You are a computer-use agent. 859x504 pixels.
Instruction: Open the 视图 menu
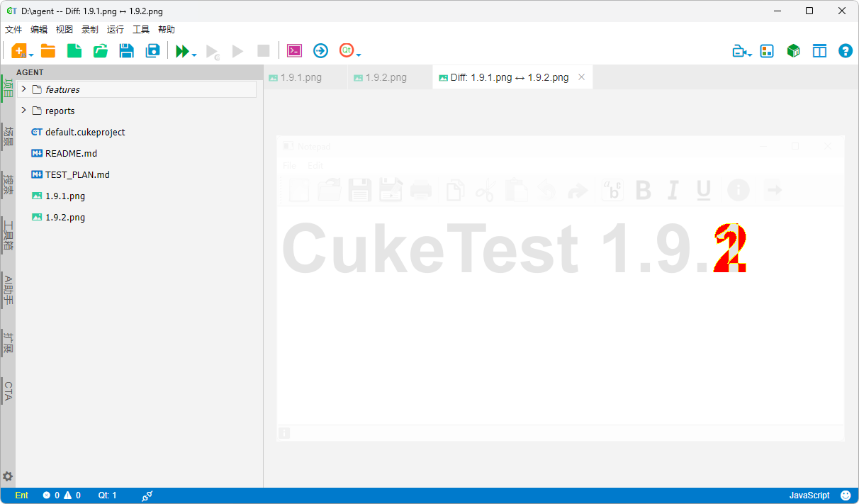[64, 30]
